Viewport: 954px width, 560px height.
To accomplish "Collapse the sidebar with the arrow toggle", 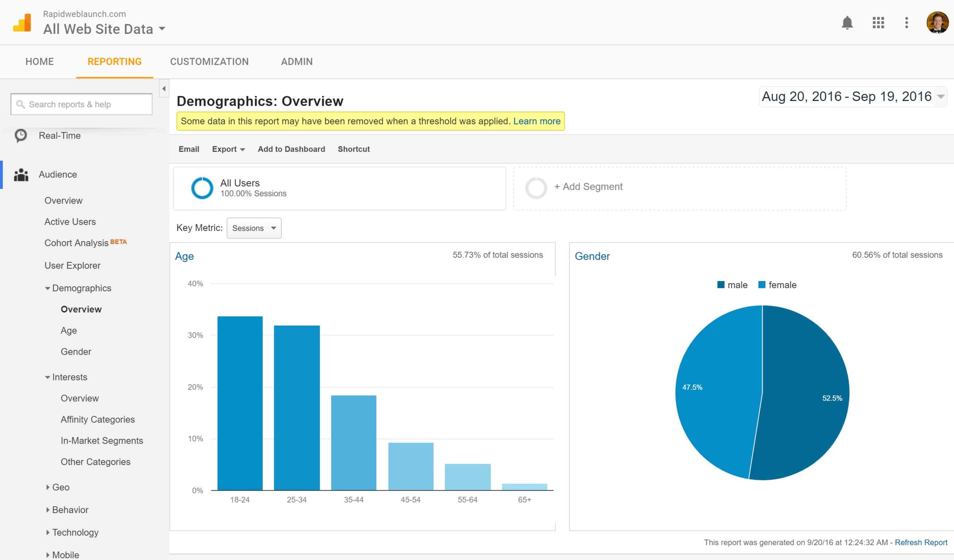I will [164, 89].
